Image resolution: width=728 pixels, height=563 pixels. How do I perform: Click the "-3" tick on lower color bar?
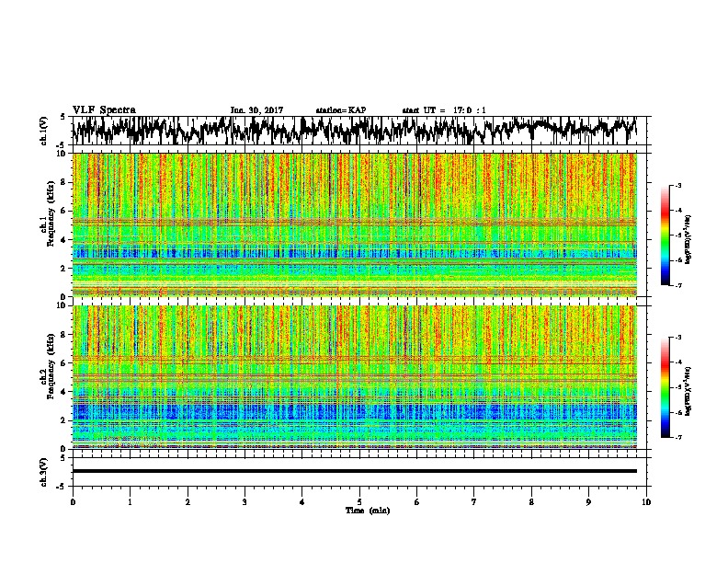click(x=677, y=338)
